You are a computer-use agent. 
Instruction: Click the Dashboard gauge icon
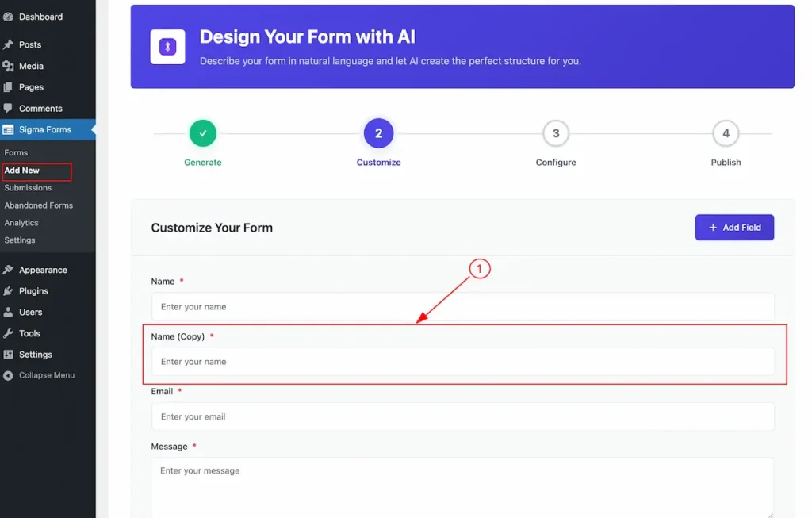click(8, 17)
